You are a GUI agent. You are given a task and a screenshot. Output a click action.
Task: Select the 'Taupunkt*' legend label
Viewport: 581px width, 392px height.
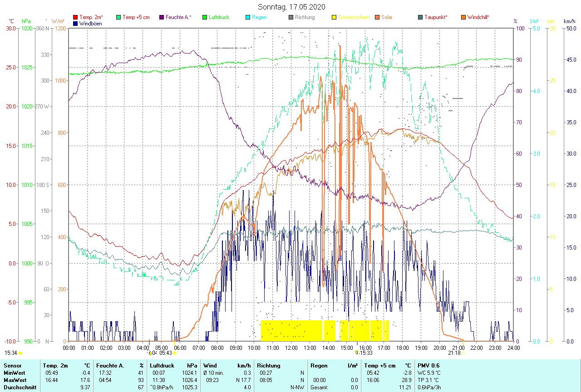(x=436, y=17)
